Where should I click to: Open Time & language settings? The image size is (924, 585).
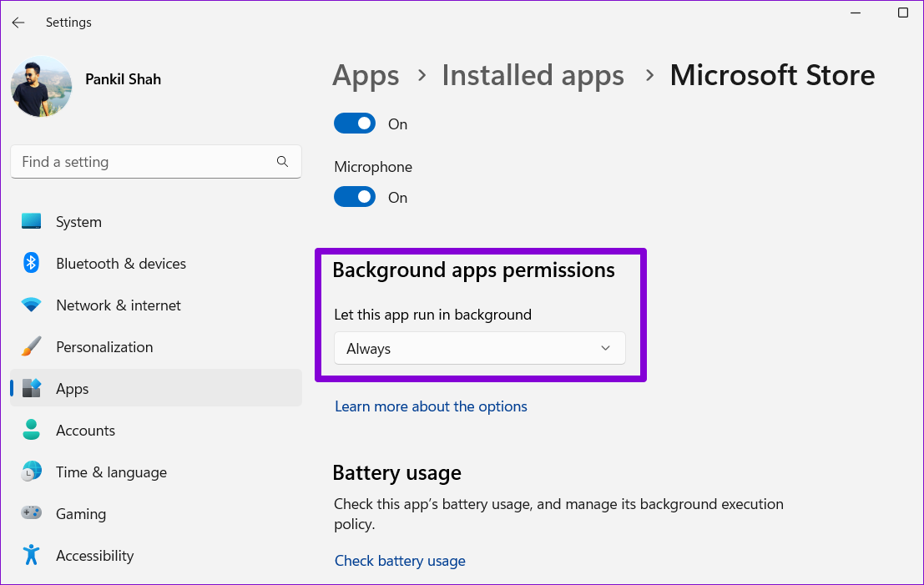(x=156, y=472)
